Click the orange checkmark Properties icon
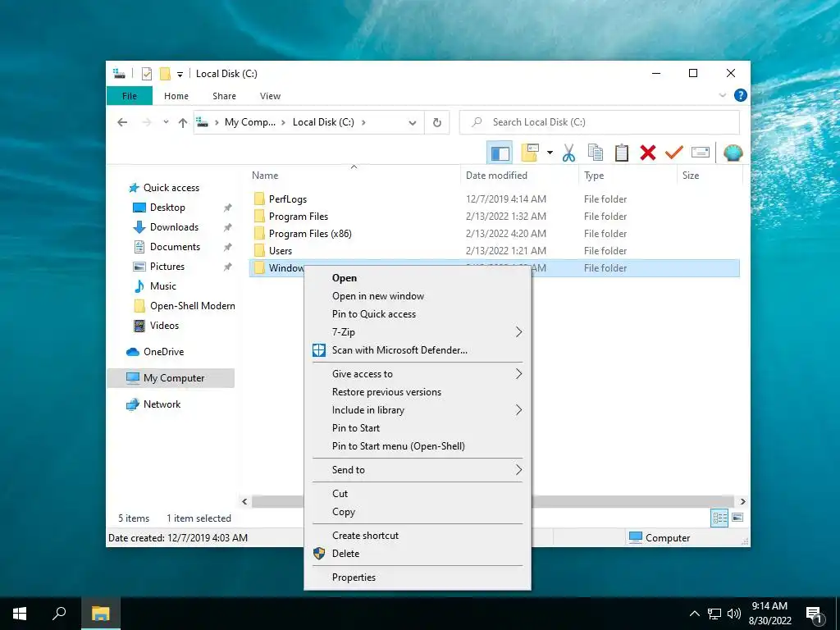Screen dimensions: 840x630 (x=674, y=153)
